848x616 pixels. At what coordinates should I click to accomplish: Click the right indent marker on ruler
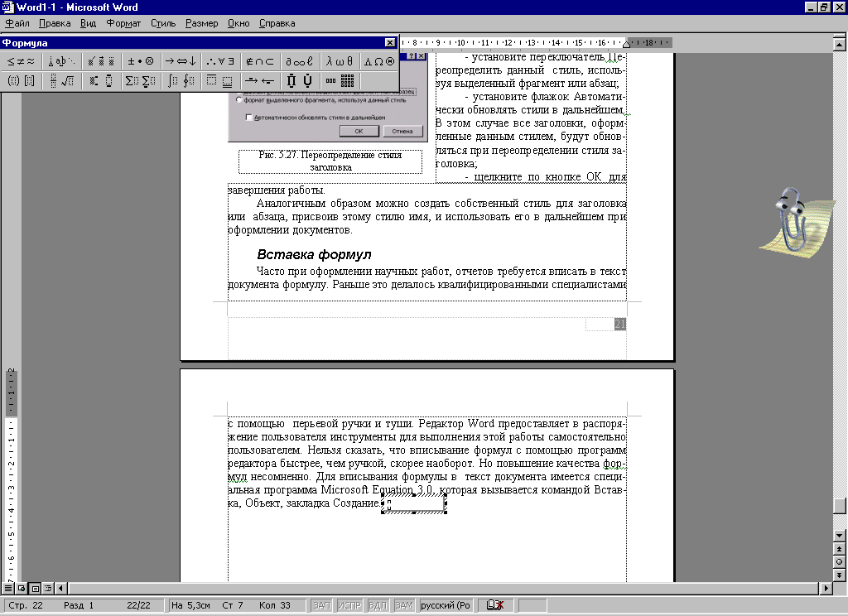click(x=626, y=45)
